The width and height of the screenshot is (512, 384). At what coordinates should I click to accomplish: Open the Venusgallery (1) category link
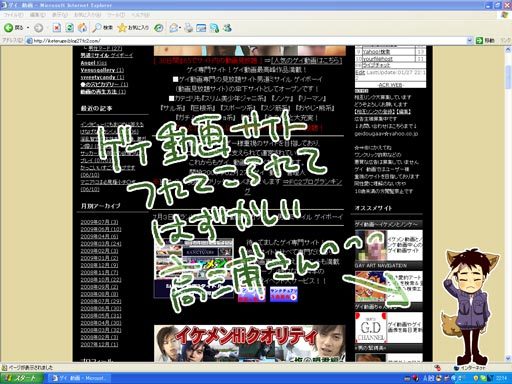[102, 70]
